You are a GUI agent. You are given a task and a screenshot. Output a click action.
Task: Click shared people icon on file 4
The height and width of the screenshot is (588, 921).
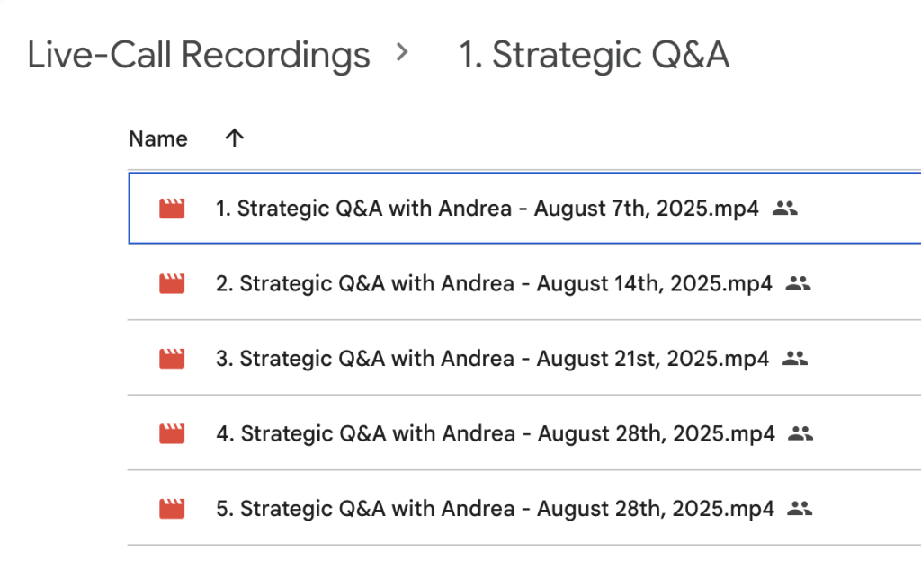pos(800,434)
